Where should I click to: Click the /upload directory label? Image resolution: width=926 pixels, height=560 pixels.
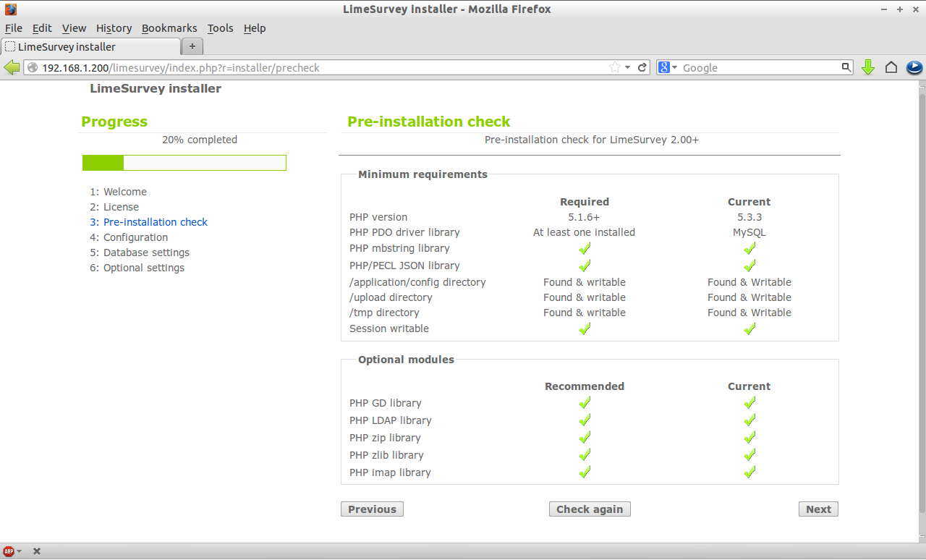pos(391,297)
